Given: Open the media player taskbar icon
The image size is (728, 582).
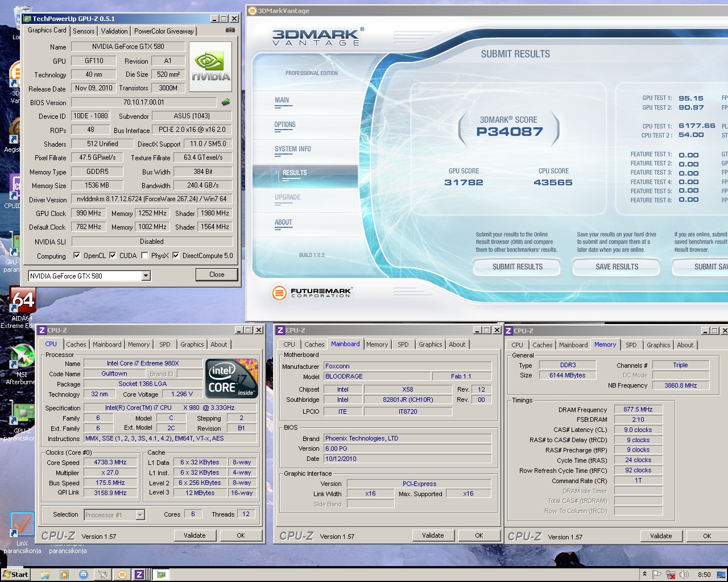Looking at the screenshot, I should 64,575.
